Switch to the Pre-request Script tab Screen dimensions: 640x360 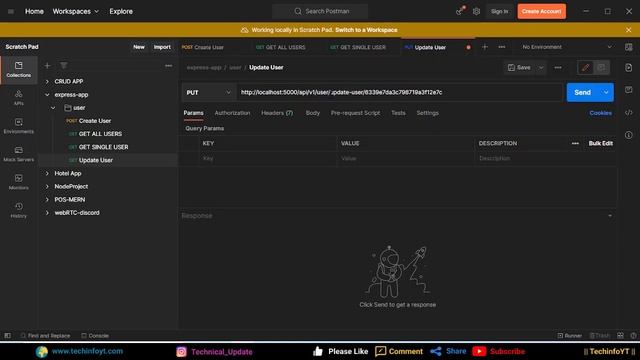355,113
